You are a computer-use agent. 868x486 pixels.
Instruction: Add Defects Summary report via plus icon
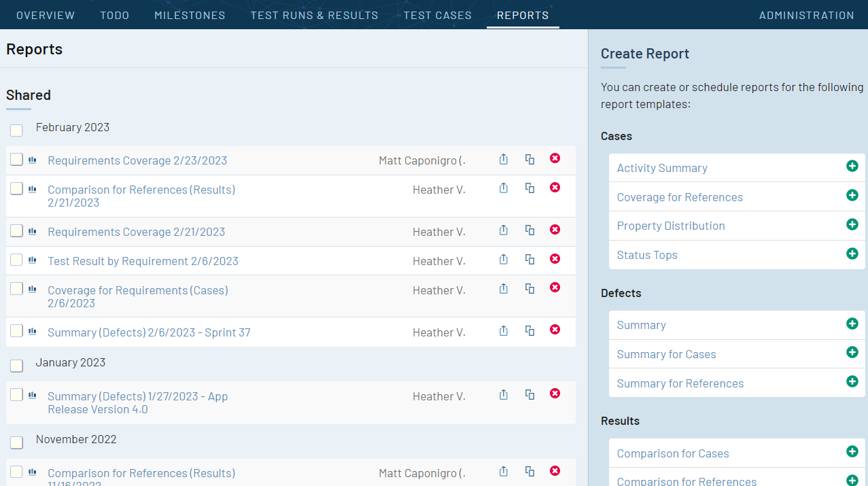[852, 324]
